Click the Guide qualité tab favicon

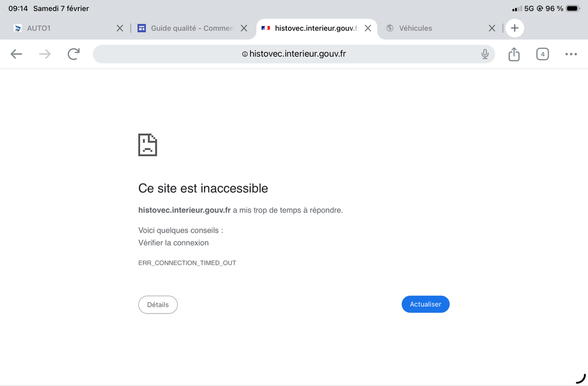tap(142, 28)
